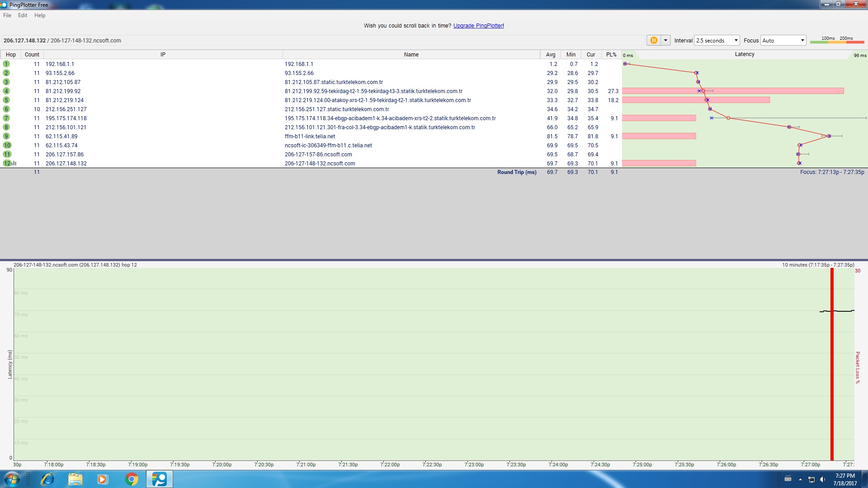Click the Latency graph column header
Screen dimensions: 868x488
[745, 54]
